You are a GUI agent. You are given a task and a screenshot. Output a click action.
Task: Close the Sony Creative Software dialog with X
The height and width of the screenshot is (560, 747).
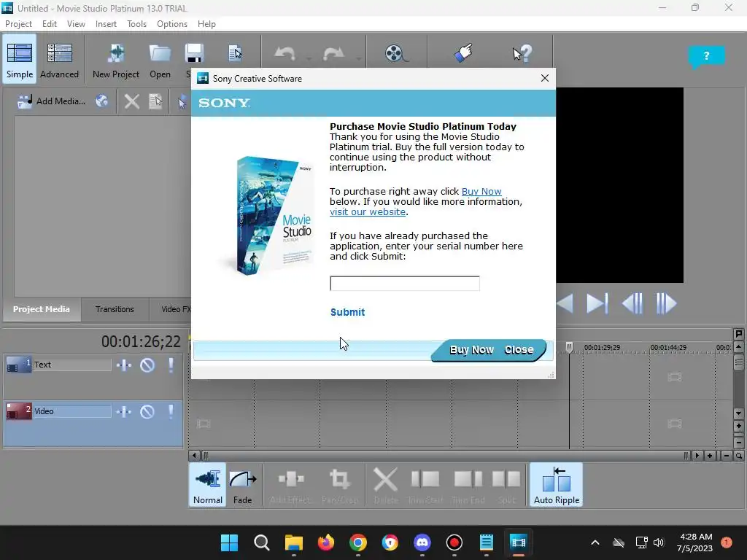[x=544, y=78]
